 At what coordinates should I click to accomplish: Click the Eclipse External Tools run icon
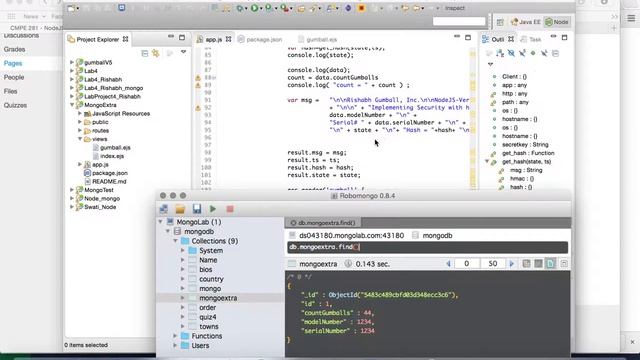pos(284,8)
